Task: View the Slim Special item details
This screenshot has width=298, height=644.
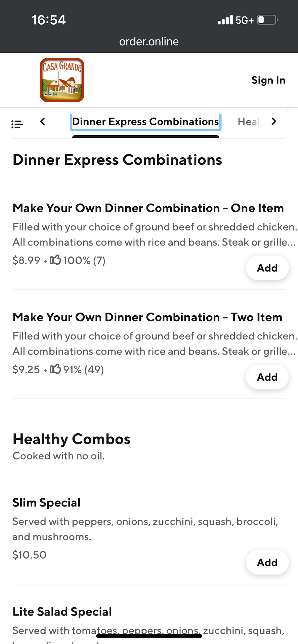Action: [46, 503]
